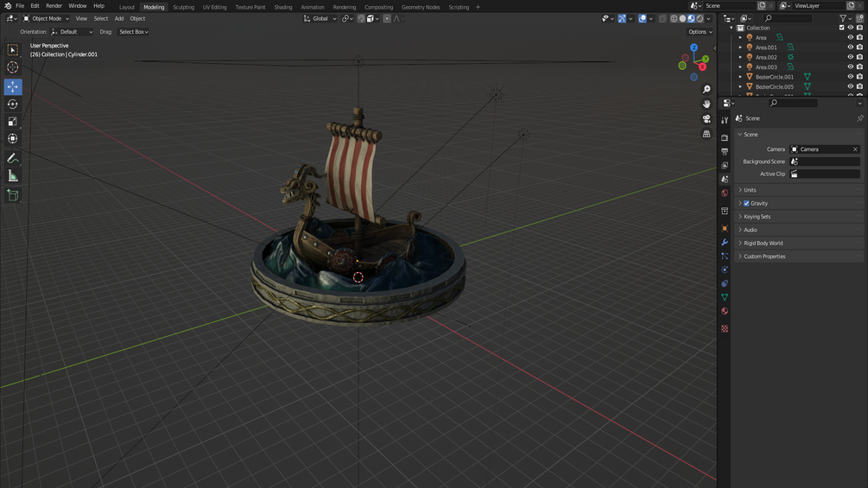Clear the Camera field with X

[x=855, y=149]
